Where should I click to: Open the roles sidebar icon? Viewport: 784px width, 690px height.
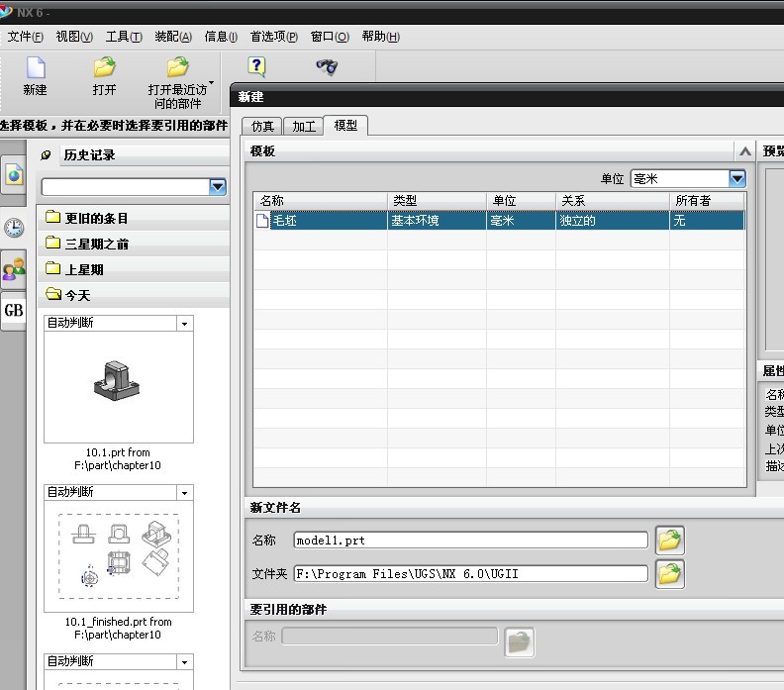click(x=14, y=269)
